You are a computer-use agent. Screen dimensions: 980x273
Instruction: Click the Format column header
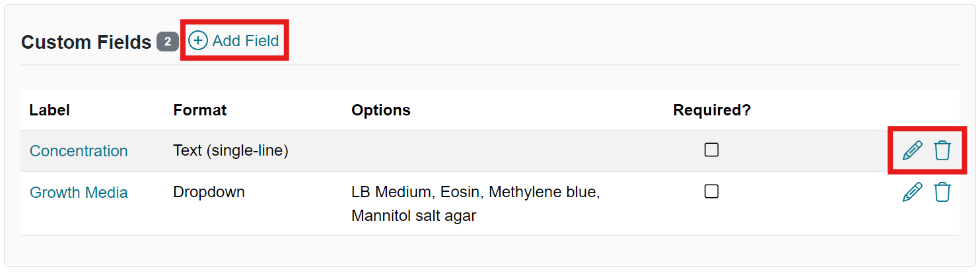199,110
